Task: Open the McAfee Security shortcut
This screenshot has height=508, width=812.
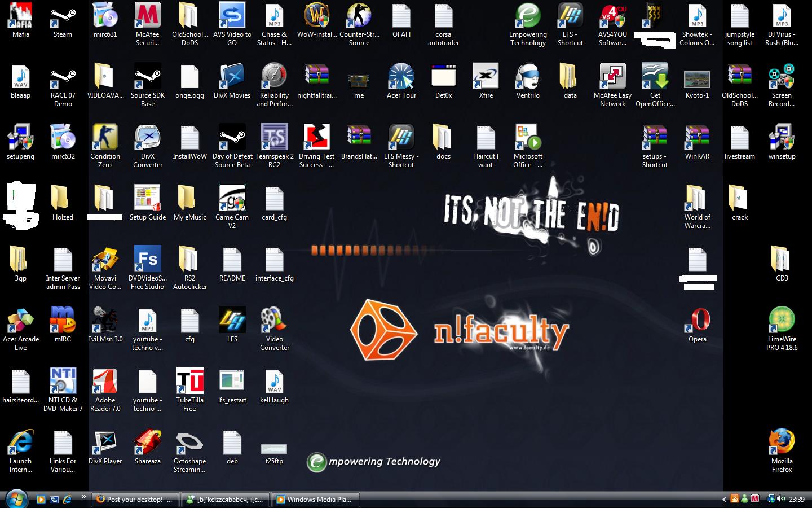Action: click(x=147, y=24)
